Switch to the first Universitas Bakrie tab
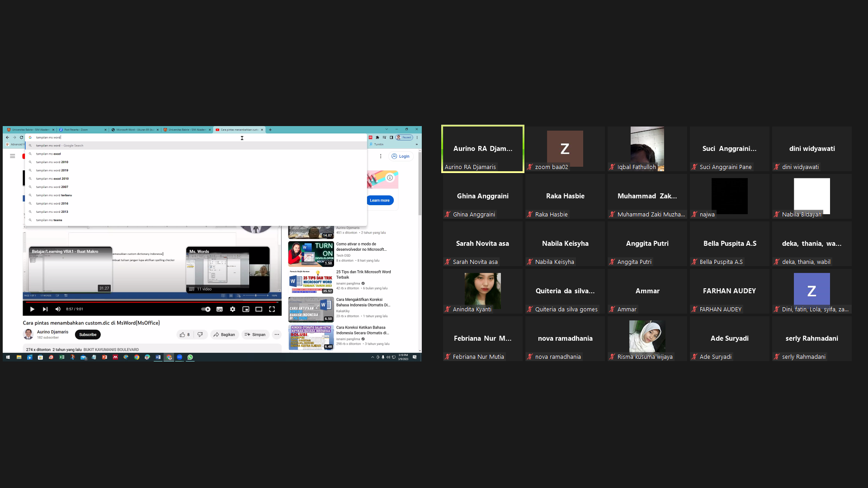Viewport: 868px width, 488px height. 31,130
